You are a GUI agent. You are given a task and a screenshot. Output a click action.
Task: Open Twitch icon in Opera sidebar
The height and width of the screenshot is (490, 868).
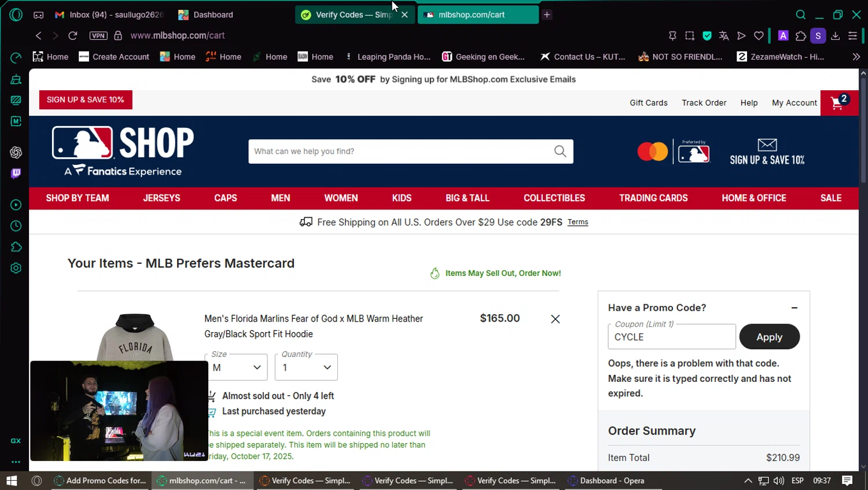16,173
